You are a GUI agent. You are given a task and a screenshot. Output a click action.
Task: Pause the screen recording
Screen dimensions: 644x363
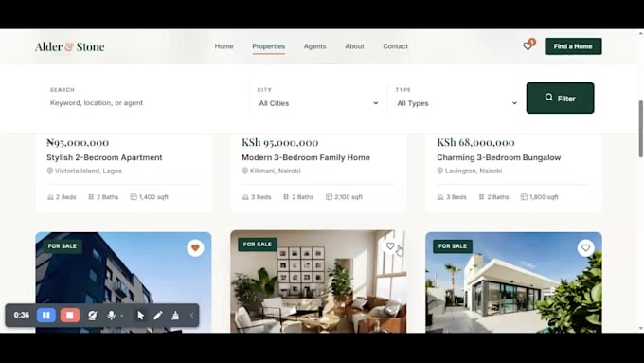[x=46, y=316]
